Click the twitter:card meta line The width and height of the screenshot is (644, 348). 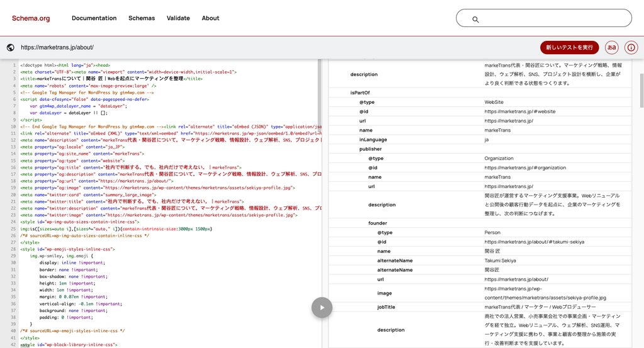[88, 194]
